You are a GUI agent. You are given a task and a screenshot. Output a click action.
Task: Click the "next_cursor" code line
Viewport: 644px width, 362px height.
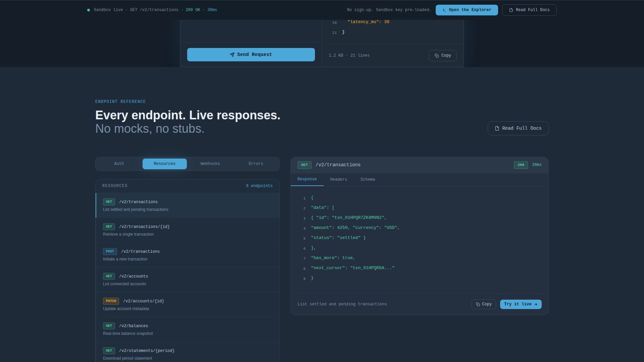(x=353, y=268)
